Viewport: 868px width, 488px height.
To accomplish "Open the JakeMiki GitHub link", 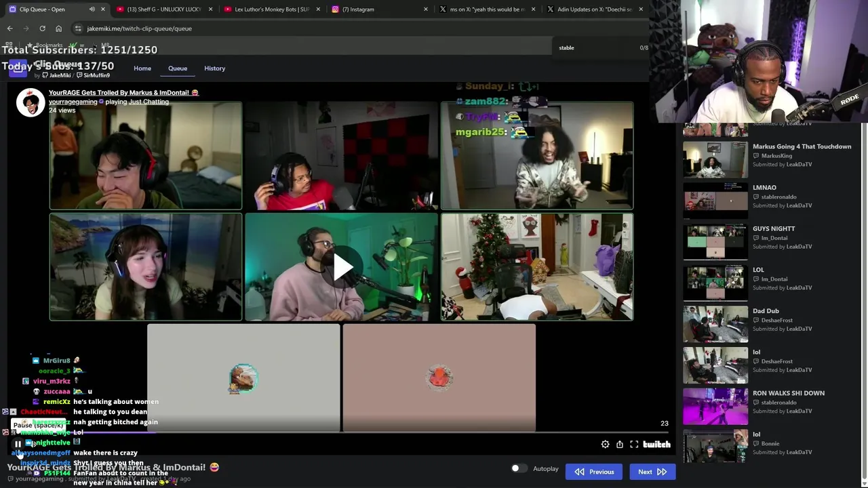I will click(56, 75).
